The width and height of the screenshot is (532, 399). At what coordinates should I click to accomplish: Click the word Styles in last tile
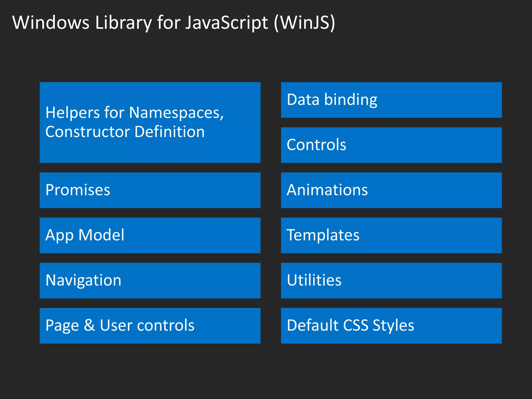pyautogui.click(x=393, y=325)
